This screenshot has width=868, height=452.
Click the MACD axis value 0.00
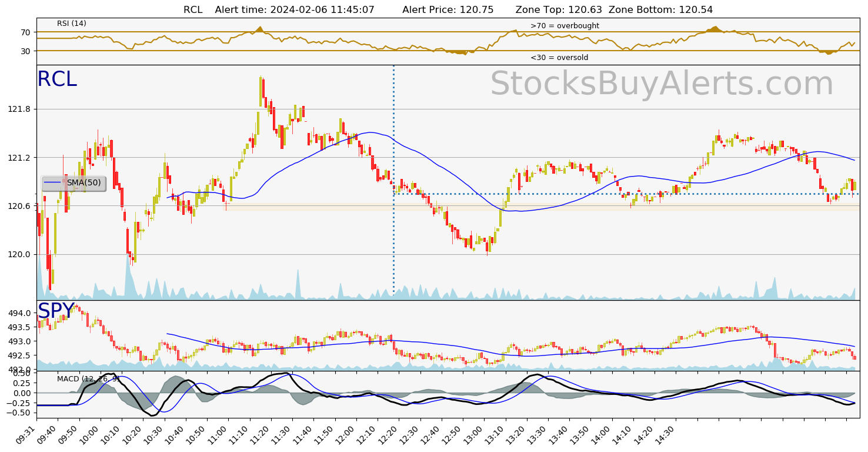pyautogui.click(x=21, y=393)
